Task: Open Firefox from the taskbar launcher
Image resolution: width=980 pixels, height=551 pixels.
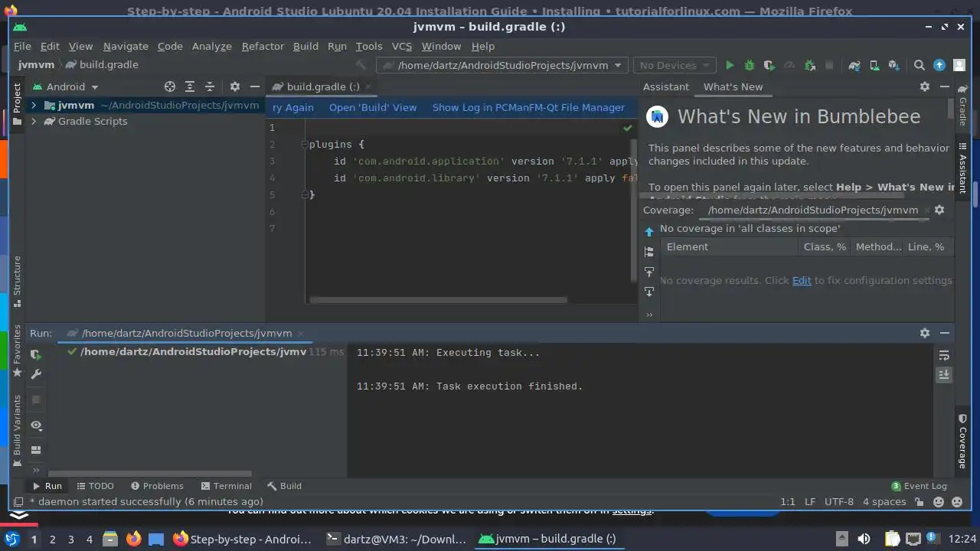Action: pos(133,539)
